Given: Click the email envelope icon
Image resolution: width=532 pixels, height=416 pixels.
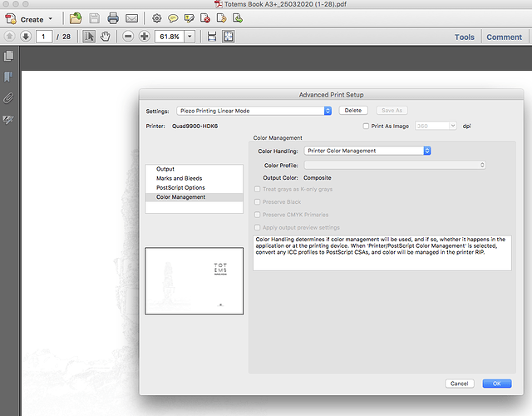Looking at the screenshot, I should [x=131, y=18].
